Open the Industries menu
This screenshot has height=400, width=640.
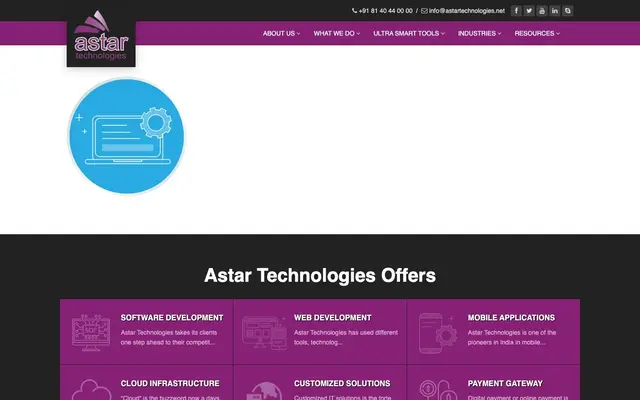point(479,33)
